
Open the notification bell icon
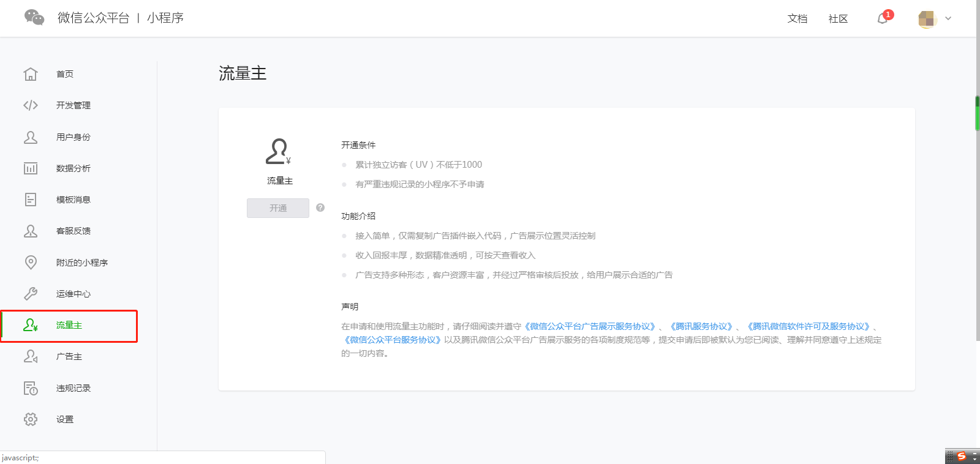click(x=882, y=19)
